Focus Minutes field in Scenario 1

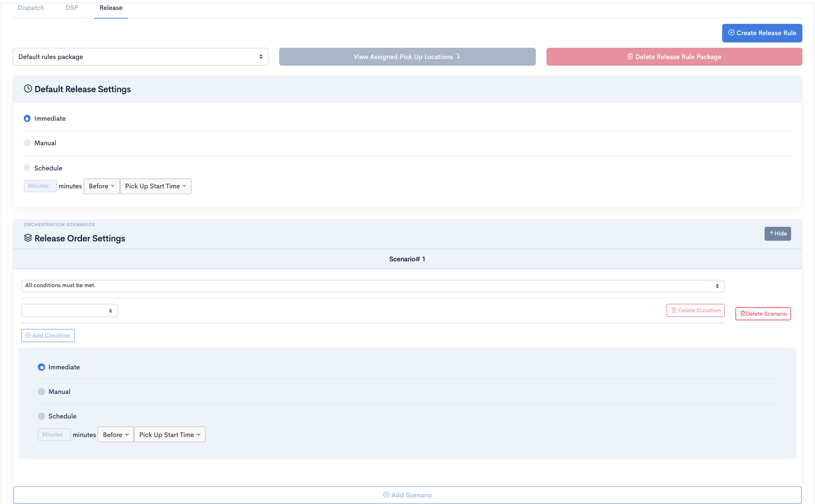(54, 435)
